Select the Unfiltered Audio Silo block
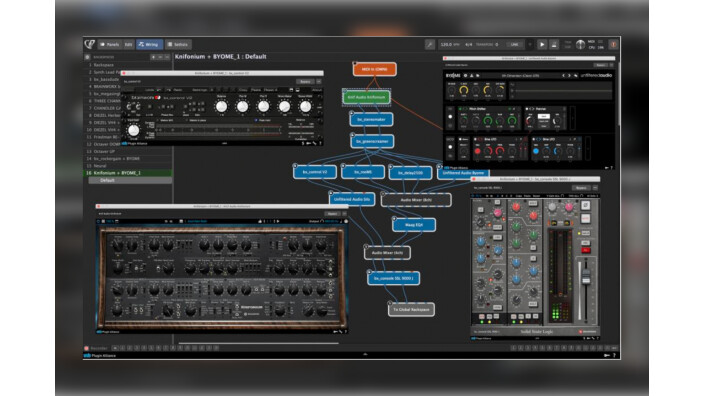The width and height of the screenshot is (704, 396). 352,199
